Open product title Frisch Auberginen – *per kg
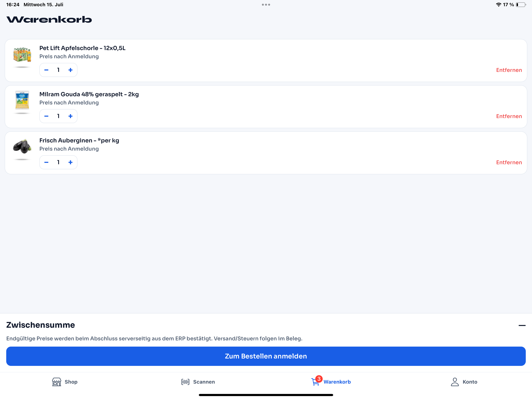This screenshot has width=532, height=399. [79, 140]
